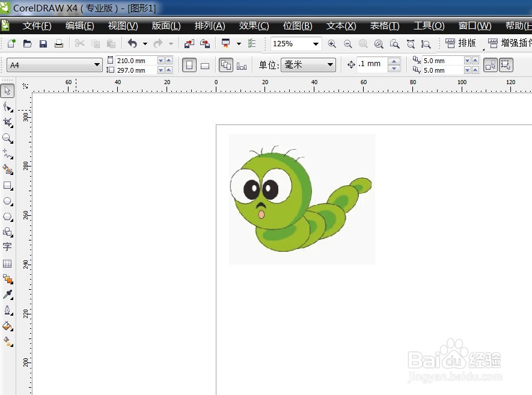Set page to landscape orientation
The image size is (532, 395).
point(205,66)
